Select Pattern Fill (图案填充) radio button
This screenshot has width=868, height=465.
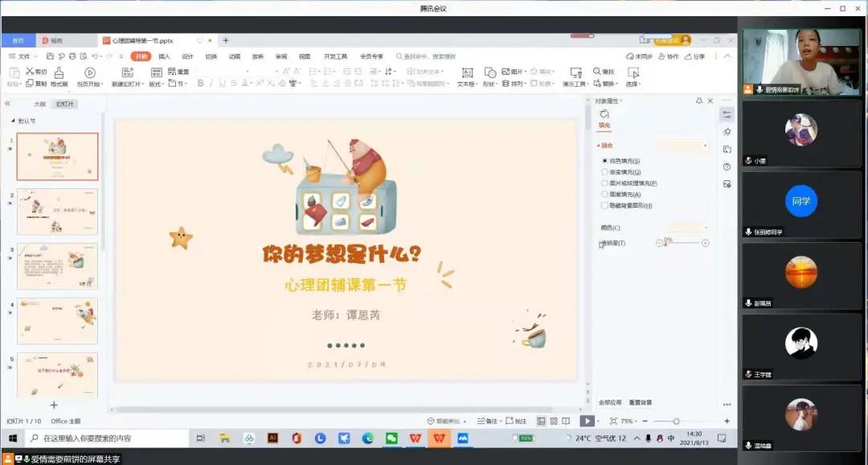604,194
